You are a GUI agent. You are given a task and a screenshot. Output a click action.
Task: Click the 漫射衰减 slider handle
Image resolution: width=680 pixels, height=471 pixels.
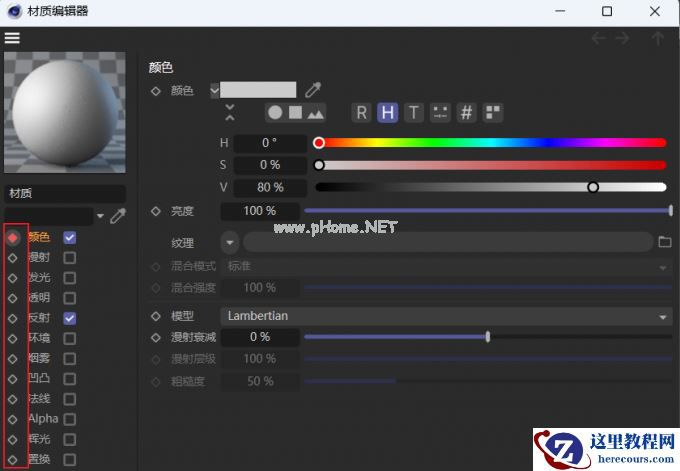tap(488, 337)
